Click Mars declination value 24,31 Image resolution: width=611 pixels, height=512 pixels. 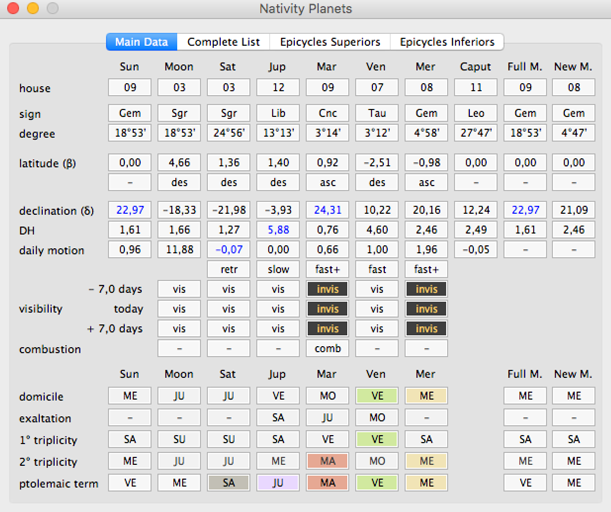(327, 209)
